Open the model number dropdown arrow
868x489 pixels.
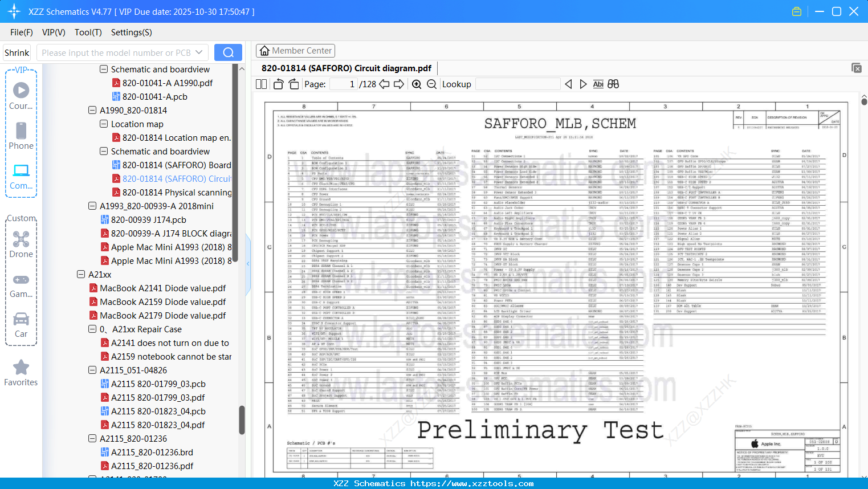click(199, 52)
